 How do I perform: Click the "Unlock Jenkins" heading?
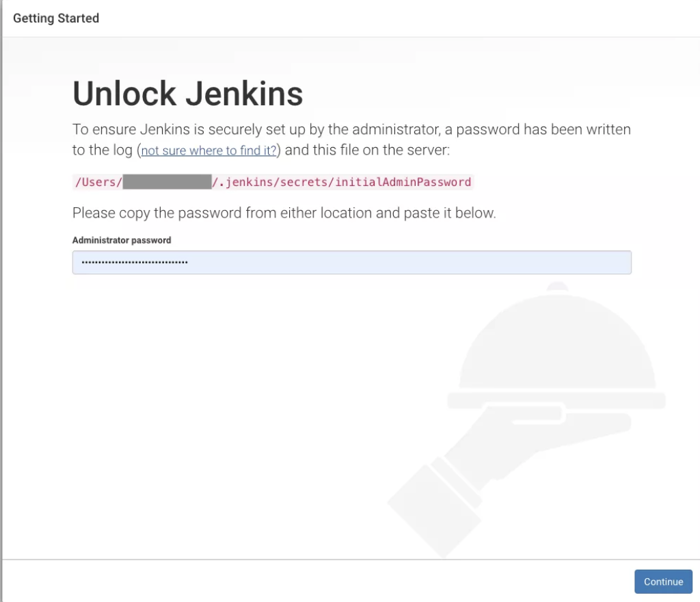pyautogui.click(x=187, y=94)
